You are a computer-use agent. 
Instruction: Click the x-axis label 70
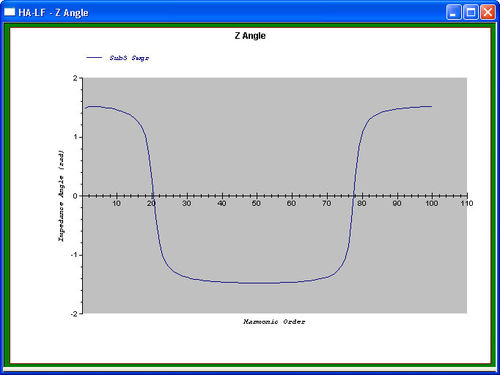click(x=327, y=203)
